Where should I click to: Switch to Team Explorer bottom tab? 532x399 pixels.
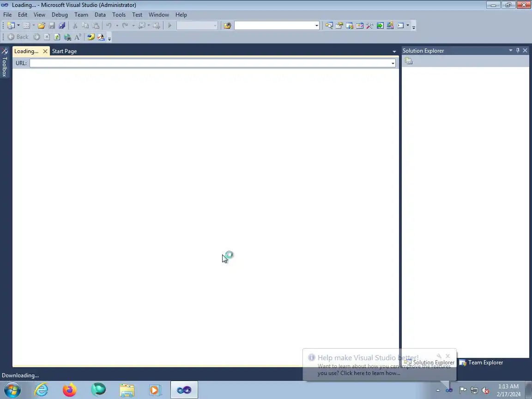pos(481,363)
